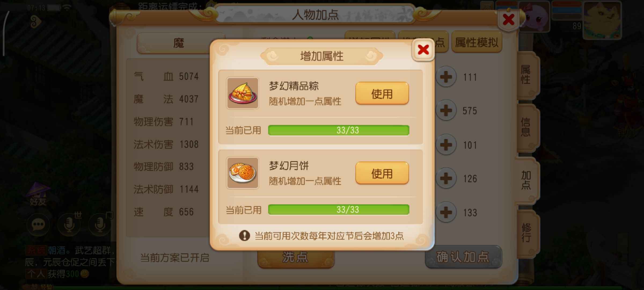
Task: Close the 增加属性 popup dialog
Action: [423, 50]
